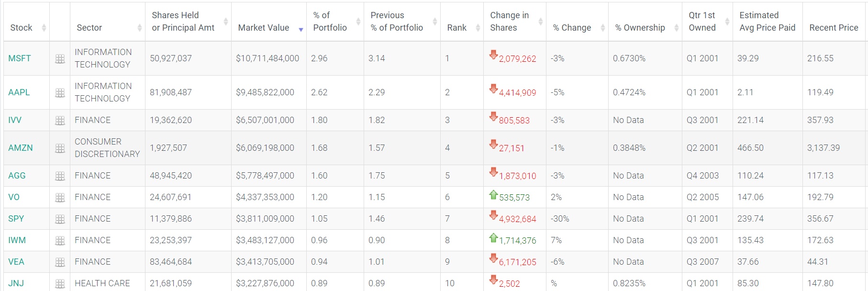The height and width of the screenshot is (291, 868).
Task: Click the table icon beside IVV
Action: (x=60, y=121)
